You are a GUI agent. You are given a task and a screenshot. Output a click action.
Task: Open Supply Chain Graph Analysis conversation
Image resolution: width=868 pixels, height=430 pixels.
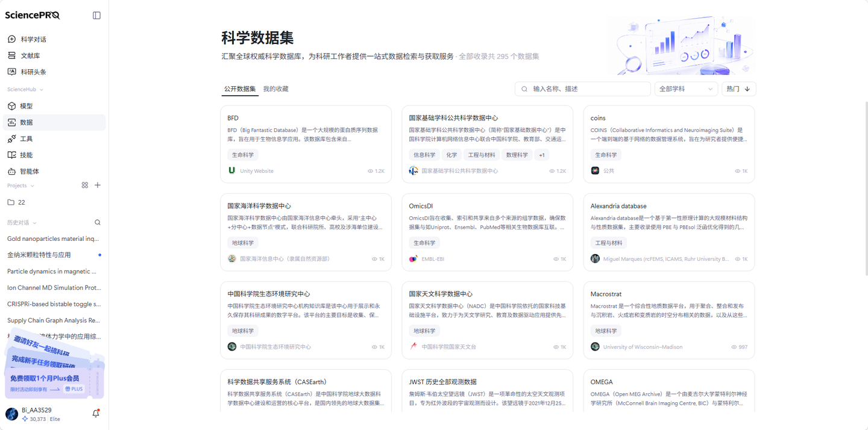pyautogui.click(x=54, y=320)
